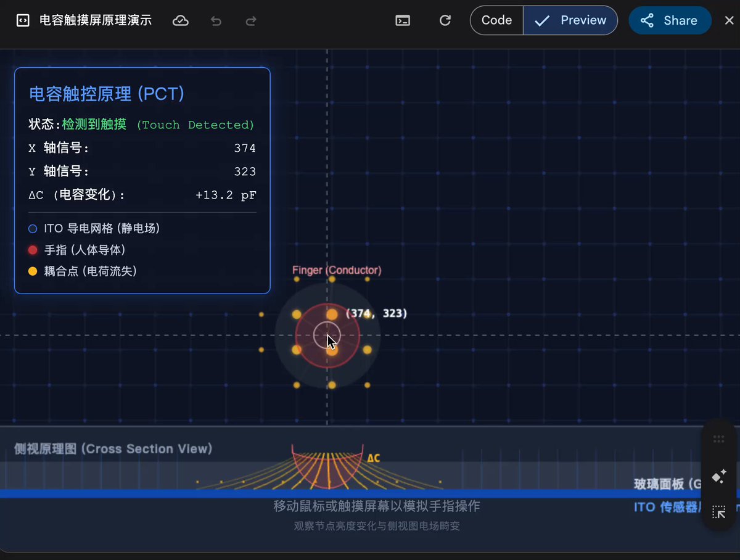Click the Y 轴信号 value 323

point(245,171)
